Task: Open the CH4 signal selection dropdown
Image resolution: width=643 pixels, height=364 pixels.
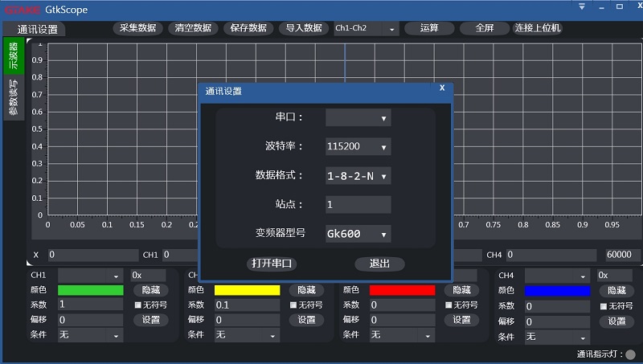Action: tap(557, 276)
